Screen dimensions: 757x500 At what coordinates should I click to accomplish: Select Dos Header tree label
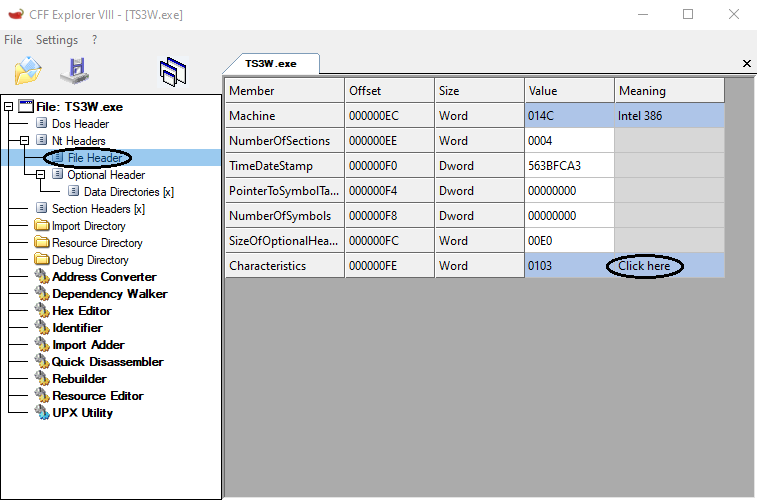[x=80, y=124]
